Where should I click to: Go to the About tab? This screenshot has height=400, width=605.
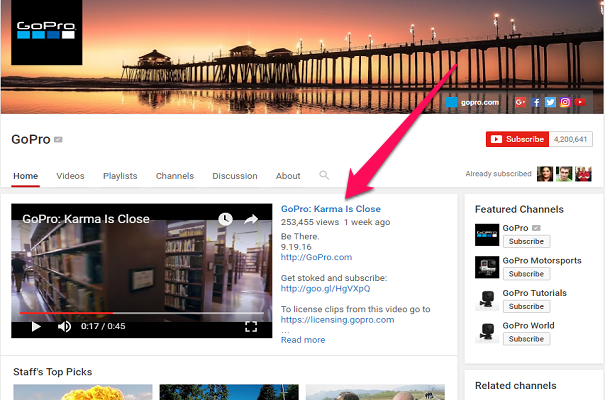tap(288, 176)
